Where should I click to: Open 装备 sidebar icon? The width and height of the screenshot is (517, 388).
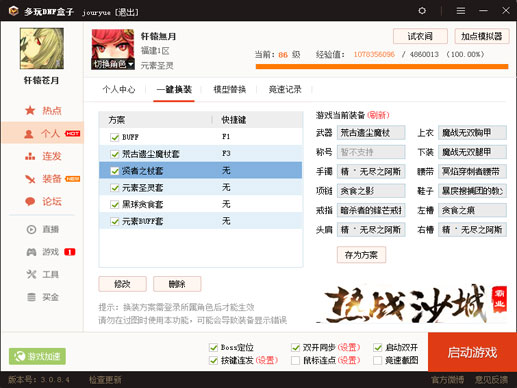(30, 179)
